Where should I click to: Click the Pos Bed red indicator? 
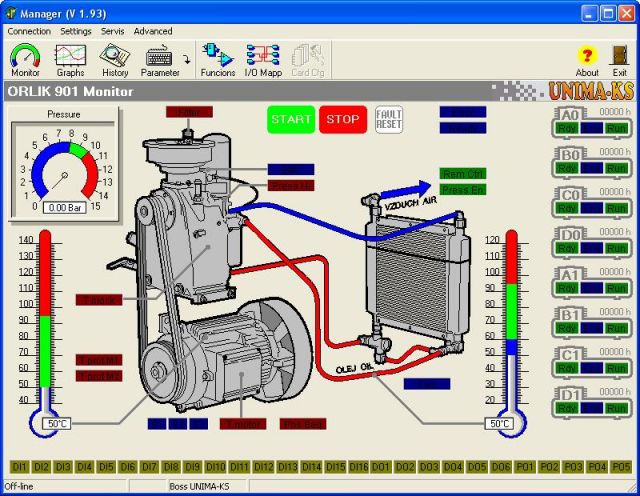(303, 424)
